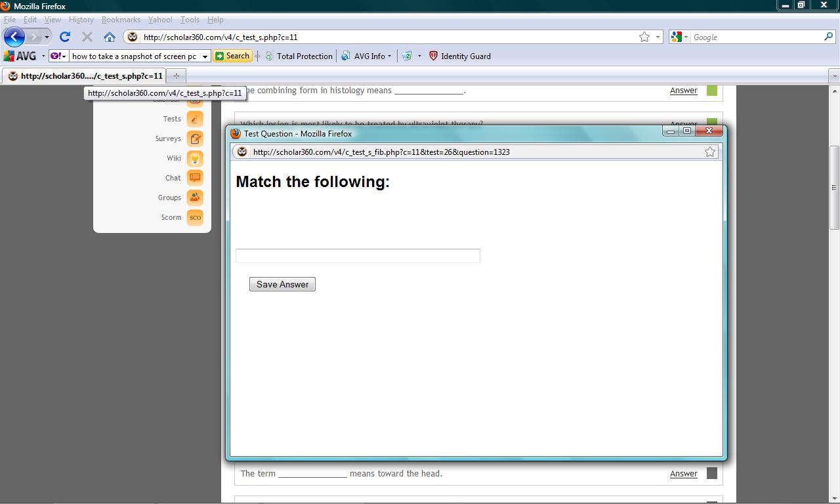The height and width of the screenshot is (504, 840).
Task: Open the Bookmarks menu
Action: 121,20
